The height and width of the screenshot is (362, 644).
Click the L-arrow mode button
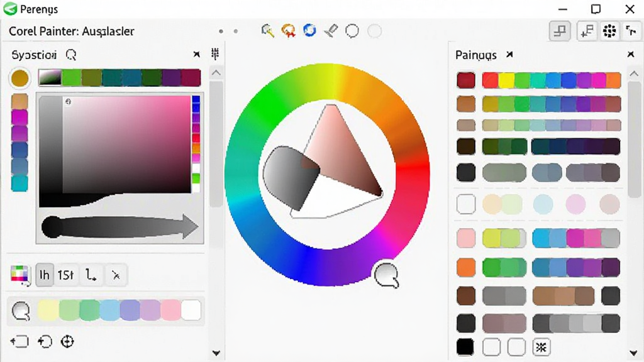[91, 275]
